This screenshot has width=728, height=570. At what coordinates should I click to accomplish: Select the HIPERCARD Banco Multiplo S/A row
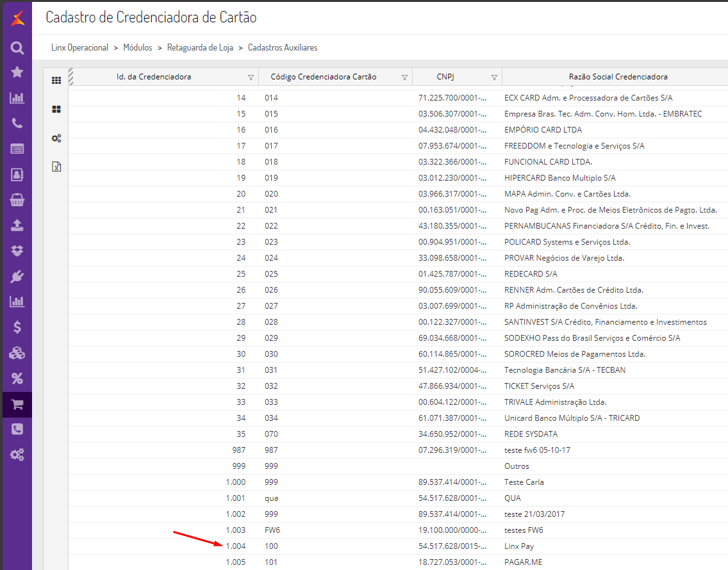[x=398, y=178]
